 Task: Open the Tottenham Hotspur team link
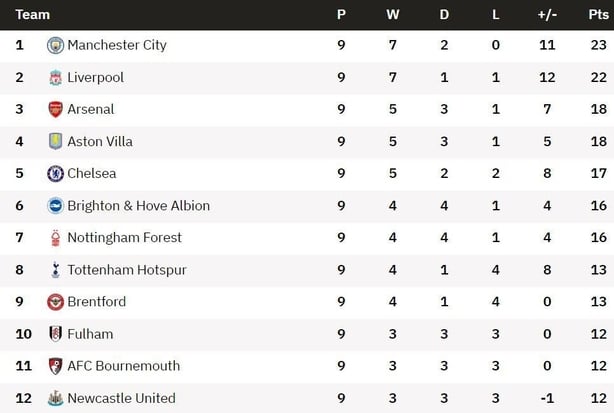pyautogui.click(x=127, y=270)
